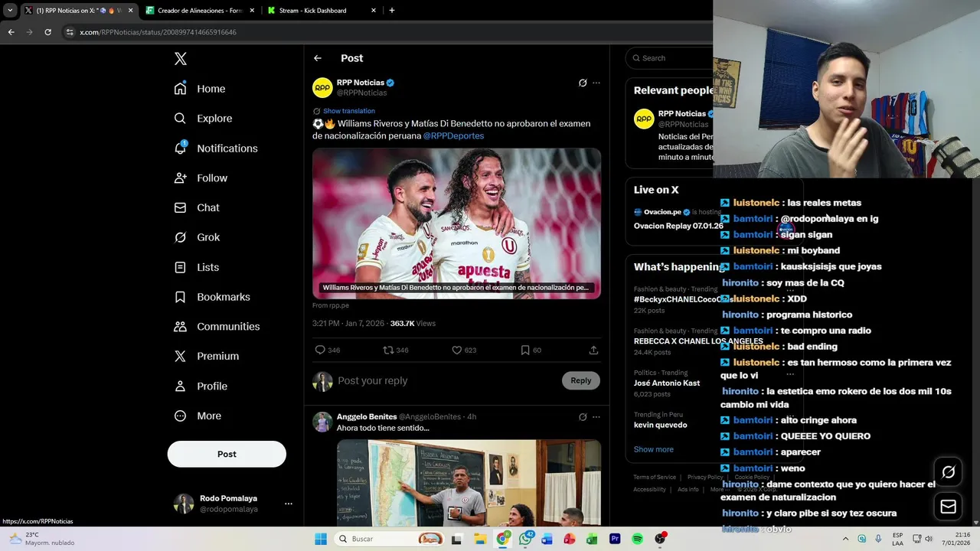Screen dimensions: 980x551
Task: Open the kevin quevedo trending topic
Action: tap(661, 425)
